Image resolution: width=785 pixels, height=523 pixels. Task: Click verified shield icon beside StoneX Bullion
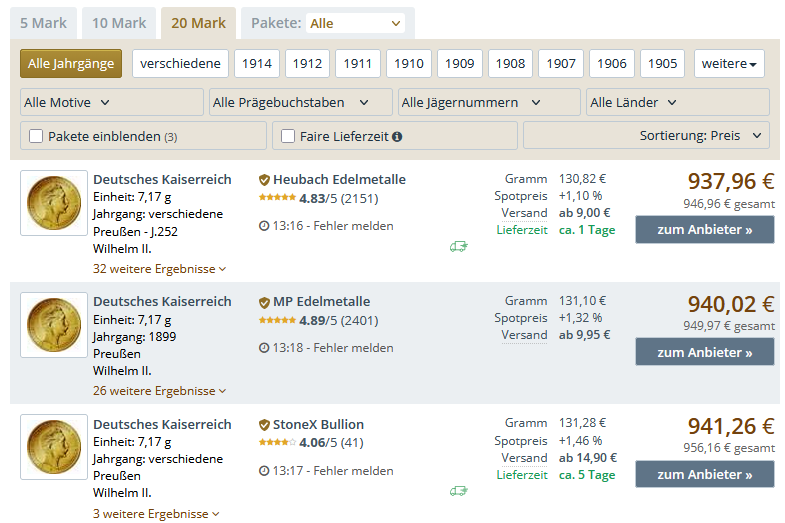pos(264,425)
